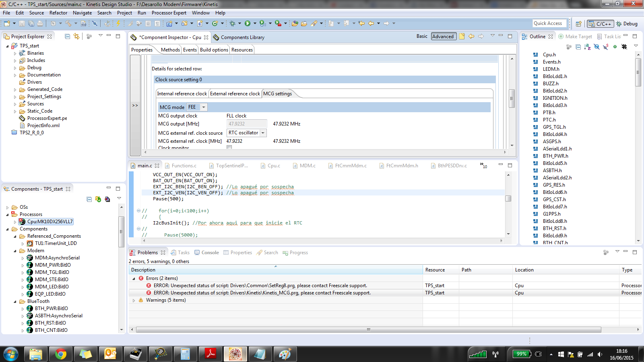Switch to the Methods tab
The height and width of the screenshot is (362, 644).
(170, 50)
